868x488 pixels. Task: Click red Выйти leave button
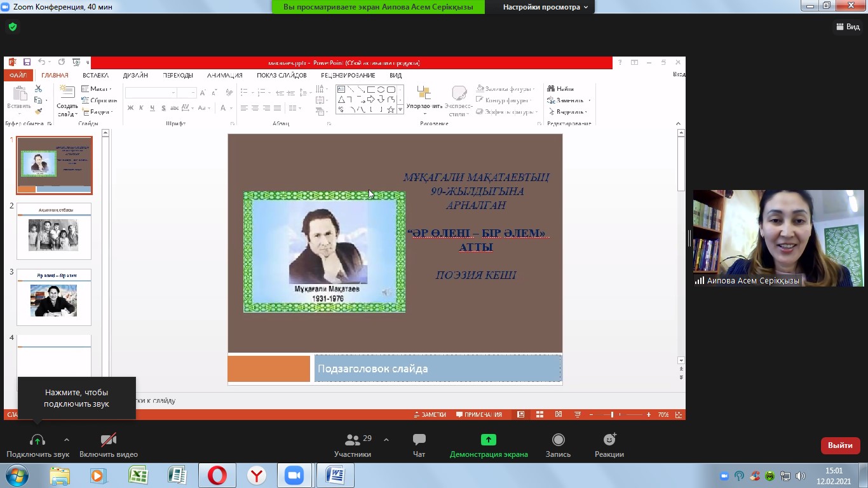click(840, 445)
